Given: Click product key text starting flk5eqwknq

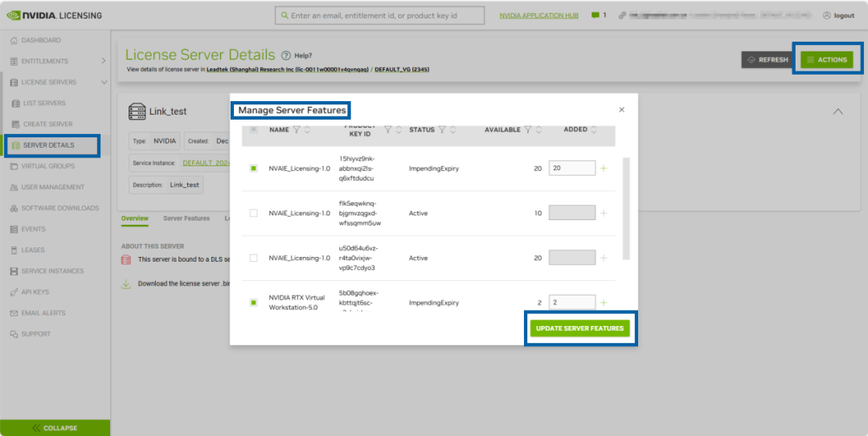Looking at the screenshot, I should (358, 213).
